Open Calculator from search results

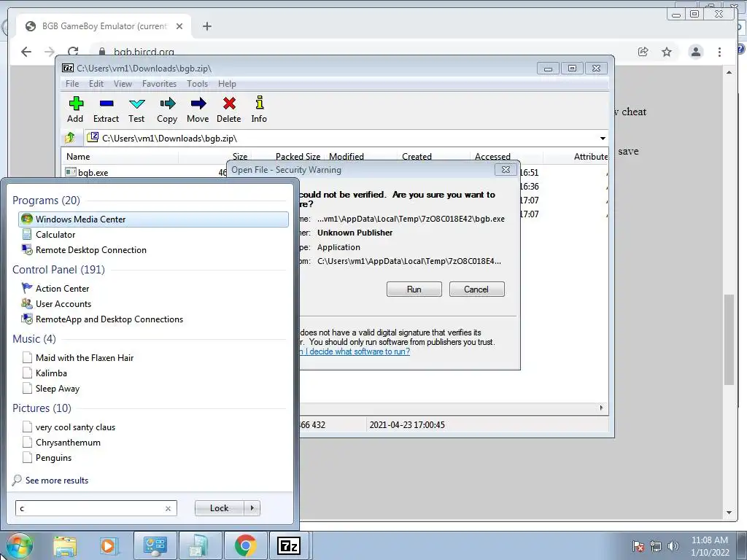click(x=55, y=234)
